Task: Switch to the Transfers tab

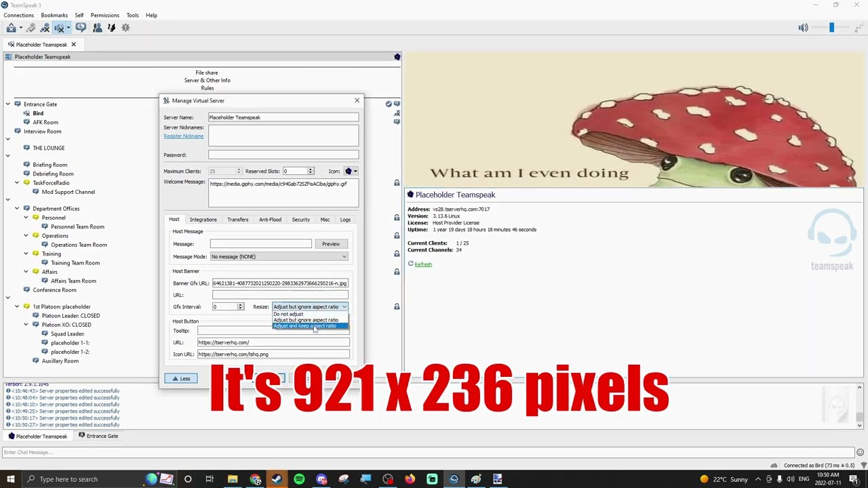Action: (237, 220)
